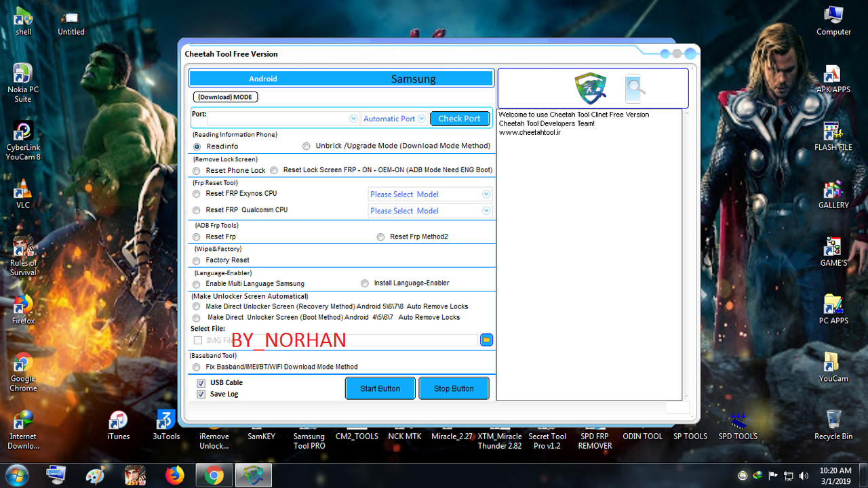Expand Qualcomm Please Select Model dropdown
The image size is (868, 488).
[x=486, y=211]
